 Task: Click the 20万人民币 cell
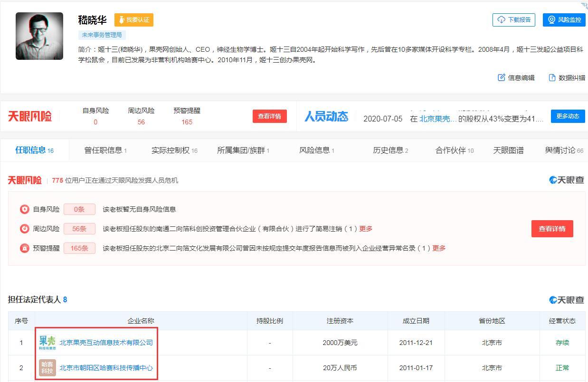coord(340,368)
